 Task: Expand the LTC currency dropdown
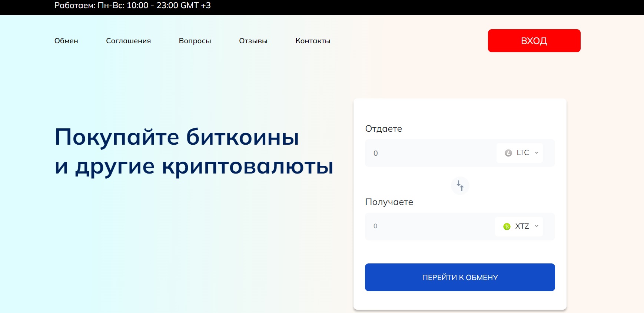519,153
